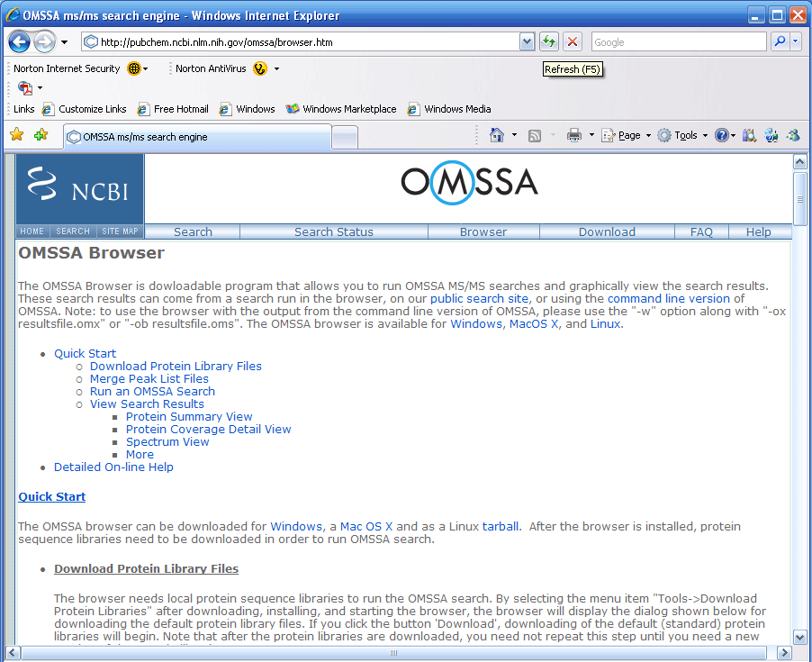The image size is (812, 662).
Task: Click the magnifying glass search button
Action: click(780, 41)
